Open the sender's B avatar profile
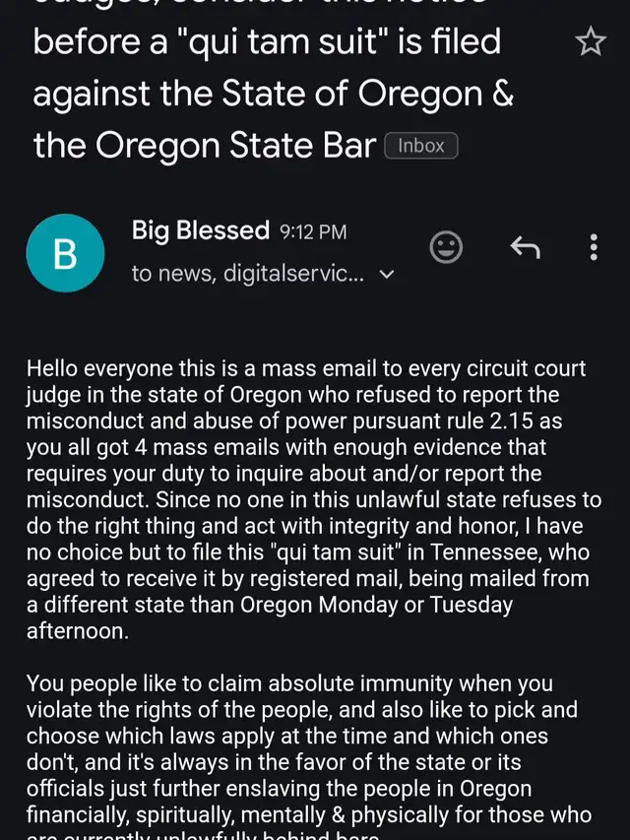630x840 pixels. [x=65, y=253]
